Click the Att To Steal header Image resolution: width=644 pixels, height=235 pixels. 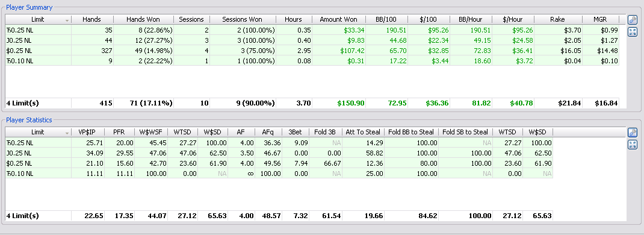(363, 132)
